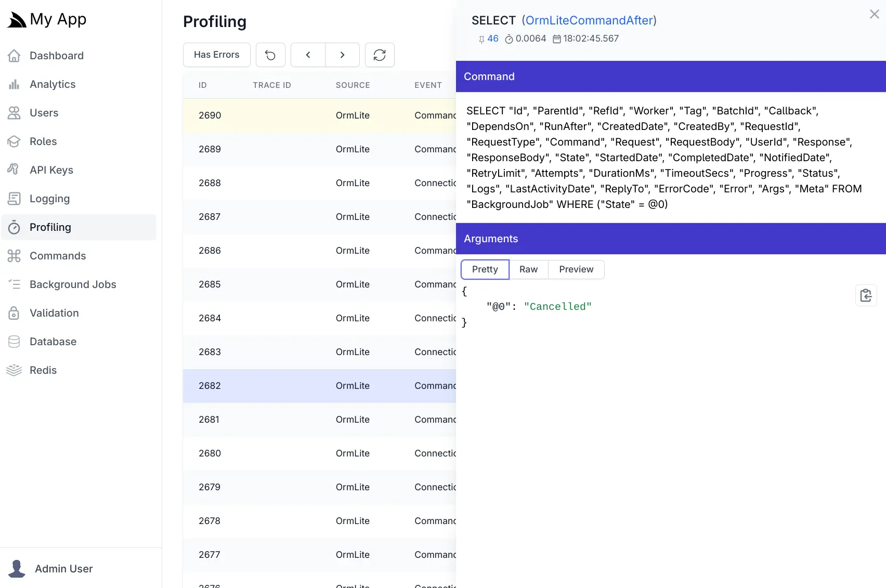Toggle the Has Errors filter
The image size is (886, 588).
216,55
